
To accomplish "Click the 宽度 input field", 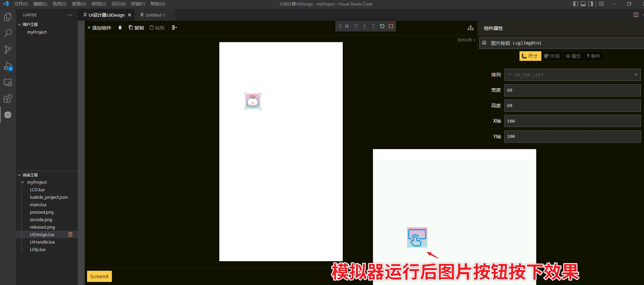I will pyautogui.click(x=572, y=90).
